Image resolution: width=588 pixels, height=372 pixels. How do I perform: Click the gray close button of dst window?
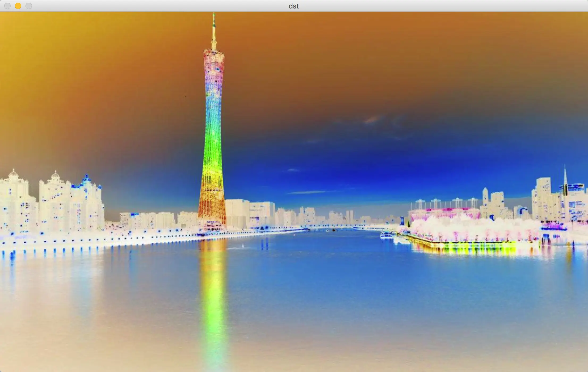(x=7, y=6)
